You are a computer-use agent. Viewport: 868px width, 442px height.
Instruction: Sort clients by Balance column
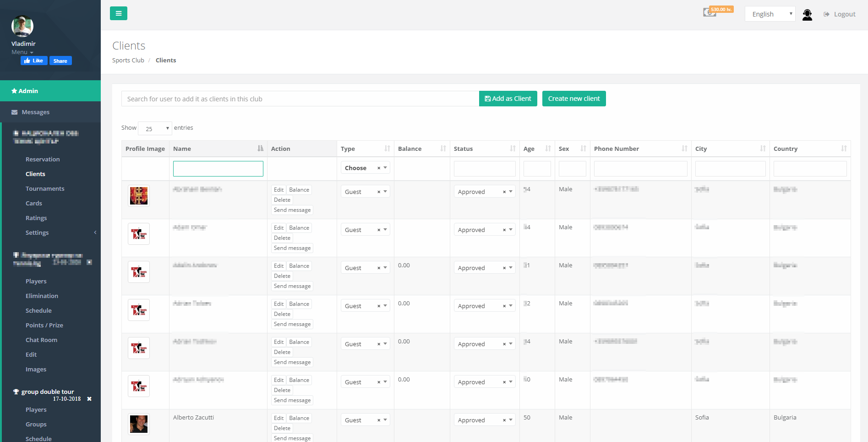click(421, 149)
